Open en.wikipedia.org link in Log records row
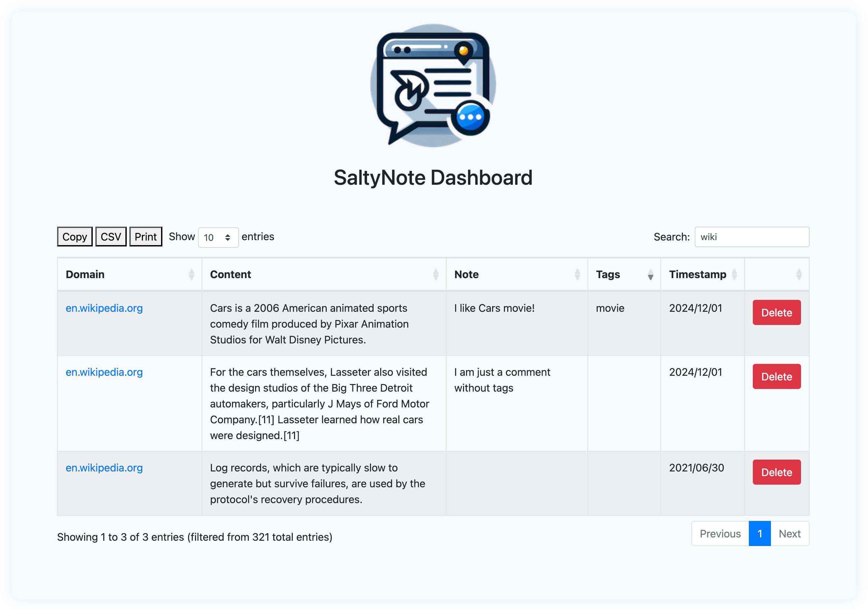Image resolution: width=868 pixels, height=611 pixels. click(x=104, y=467)
